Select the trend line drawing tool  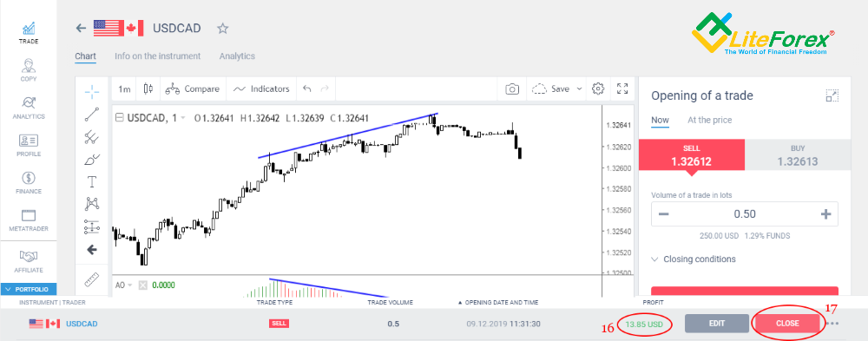pyautogui.click(x=92, y=115)
